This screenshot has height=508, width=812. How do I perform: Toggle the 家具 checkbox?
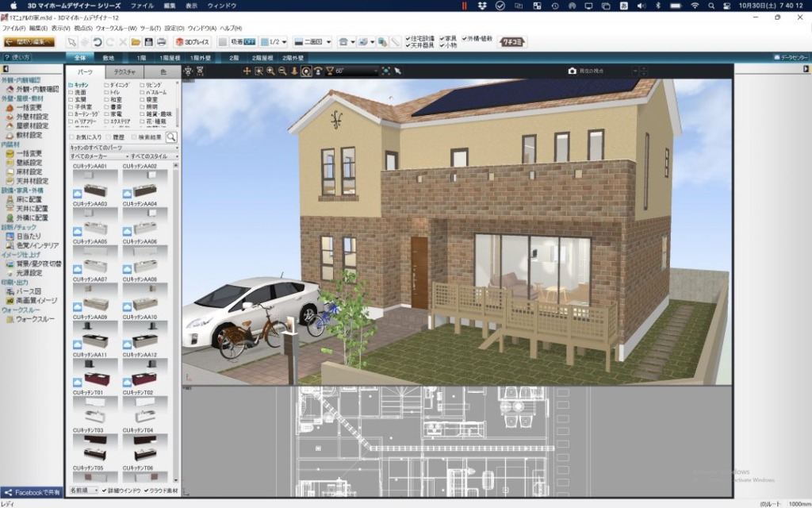coord(442,39)
